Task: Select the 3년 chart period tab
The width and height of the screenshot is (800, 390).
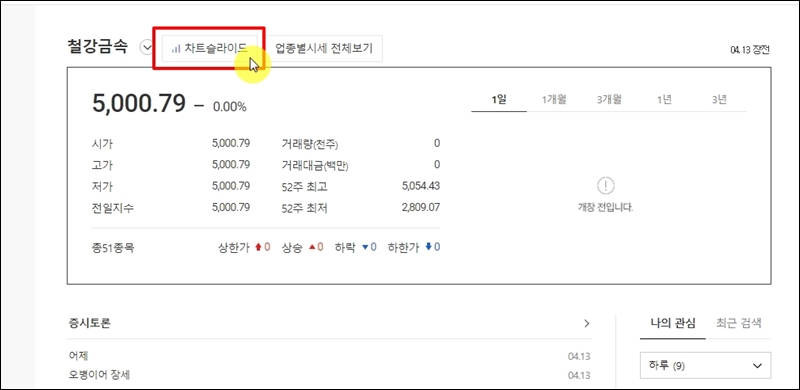Action: (x=719, y=100)
